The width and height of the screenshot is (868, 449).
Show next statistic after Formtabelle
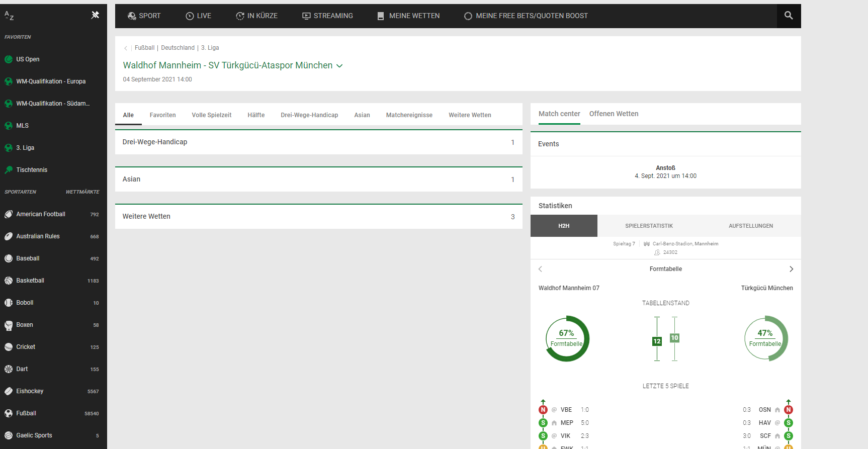tap(791, 269)
